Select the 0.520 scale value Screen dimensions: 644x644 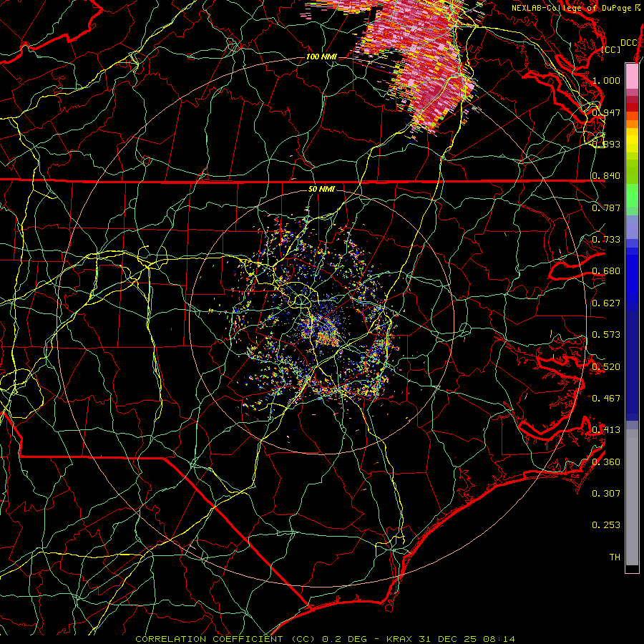click(x=606, y=367)
